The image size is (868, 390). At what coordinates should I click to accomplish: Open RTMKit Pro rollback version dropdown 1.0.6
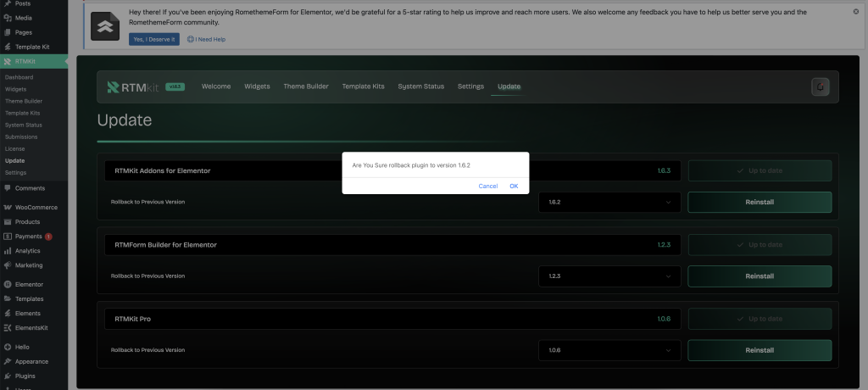click(x=609, y=350)
